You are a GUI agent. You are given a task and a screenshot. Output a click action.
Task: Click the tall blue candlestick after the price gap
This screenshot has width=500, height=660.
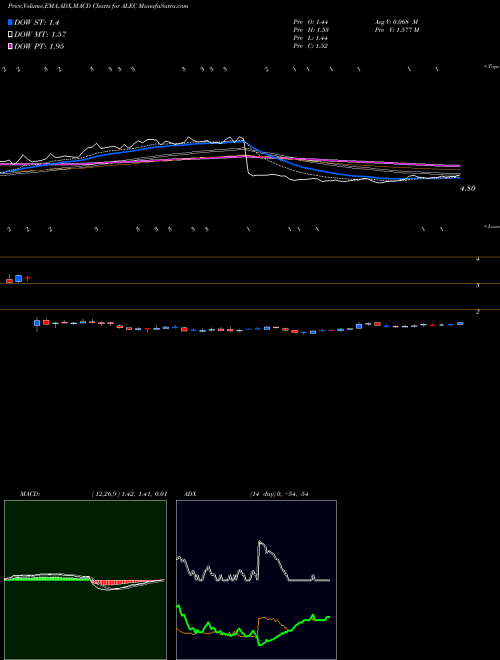pos(37,323)
